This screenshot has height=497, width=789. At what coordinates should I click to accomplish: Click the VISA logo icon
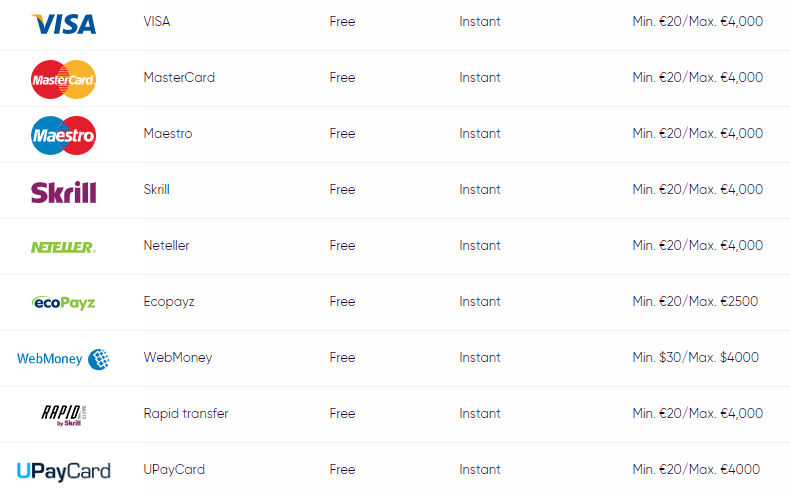63,24
